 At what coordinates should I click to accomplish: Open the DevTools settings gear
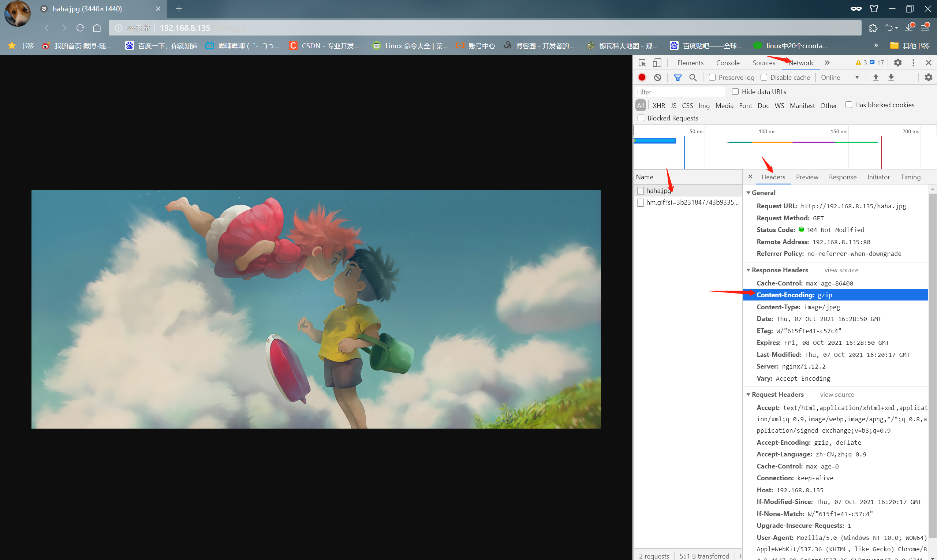point(898,63)
